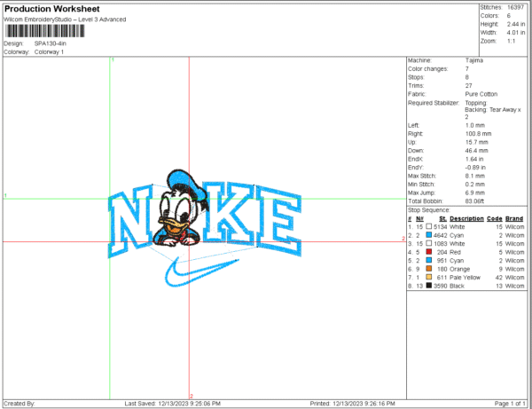Screen dimensions: 532x409
Task: Click the black swatch for 3590 Black
Action: point(429,286)
